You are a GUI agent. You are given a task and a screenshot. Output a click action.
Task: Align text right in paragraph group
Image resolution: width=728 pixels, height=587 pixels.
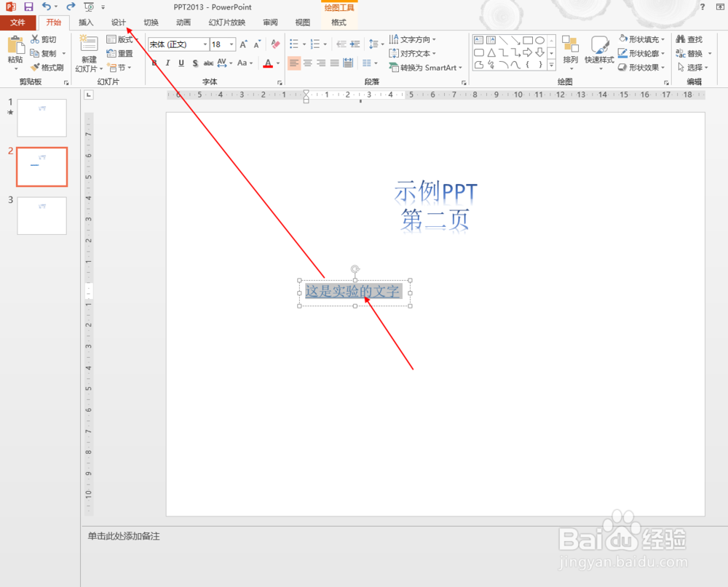tap(321, 63)
